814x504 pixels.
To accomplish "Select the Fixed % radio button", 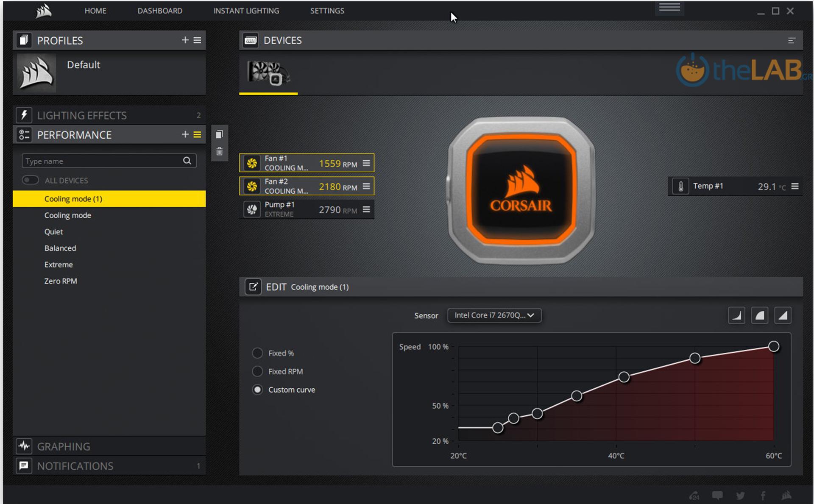I will 257,353.
